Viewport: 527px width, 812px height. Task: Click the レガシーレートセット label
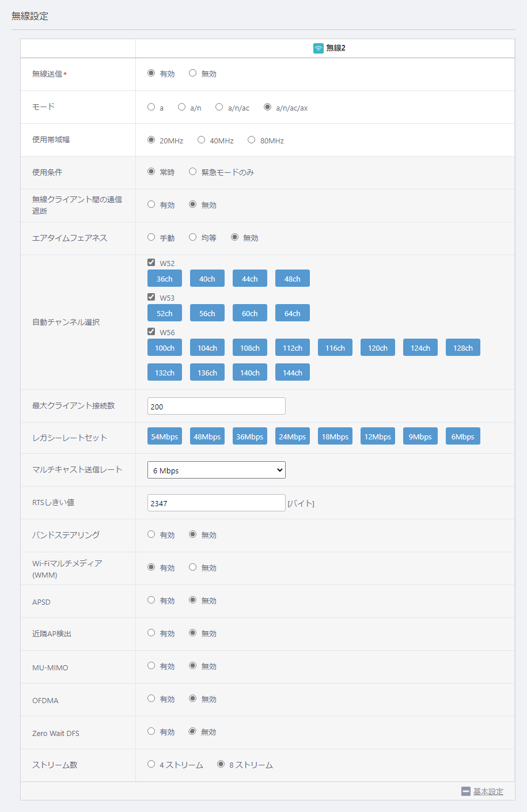70,438
